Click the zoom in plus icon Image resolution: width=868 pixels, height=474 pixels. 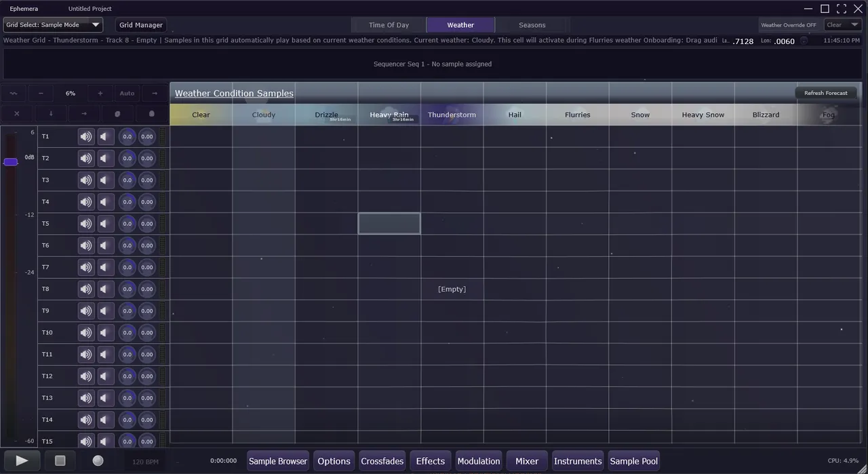100,93
